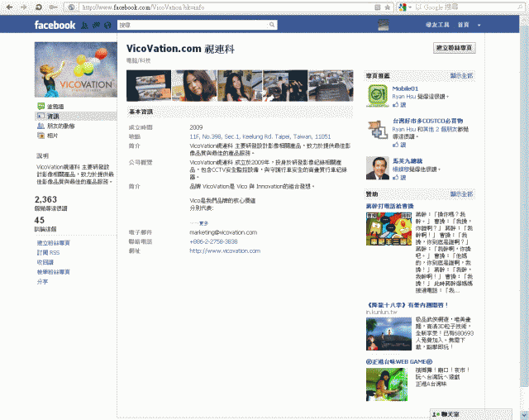
Task: Go forward with the browser forward arrow
Action: coord(24,7)
